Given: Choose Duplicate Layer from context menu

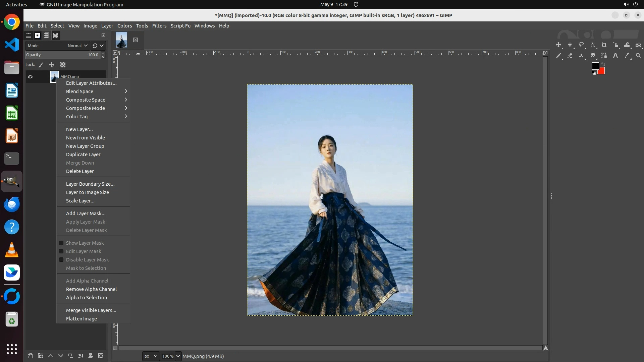Looking at the screenshot, I should coord(83,155).
